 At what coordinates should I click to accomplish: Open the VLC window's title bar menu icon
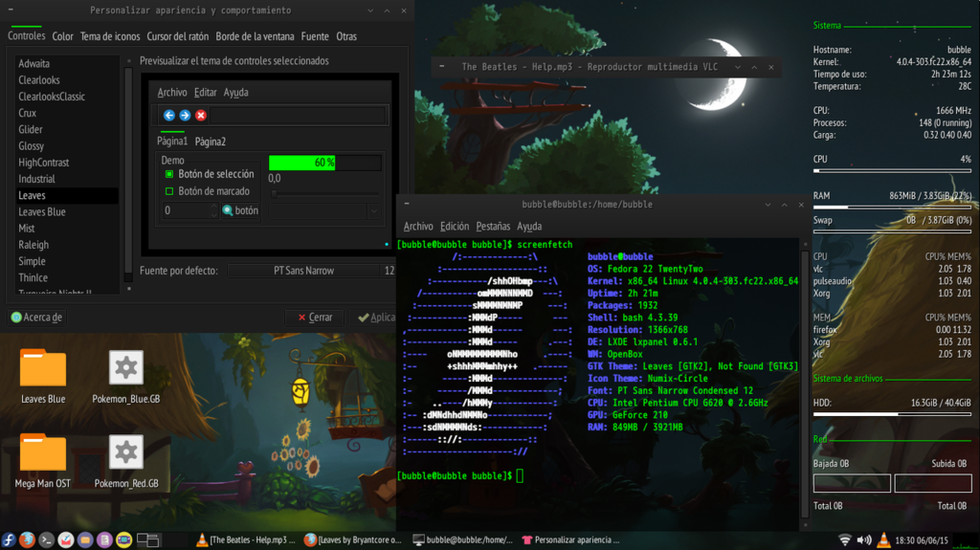tap(442, 66)
